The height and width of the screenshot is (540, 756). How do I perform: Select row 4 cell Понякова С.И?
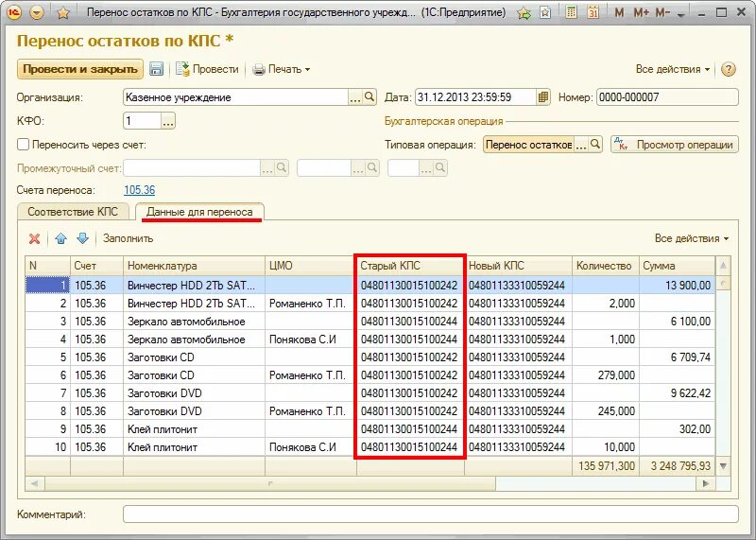tap(310, 340)
